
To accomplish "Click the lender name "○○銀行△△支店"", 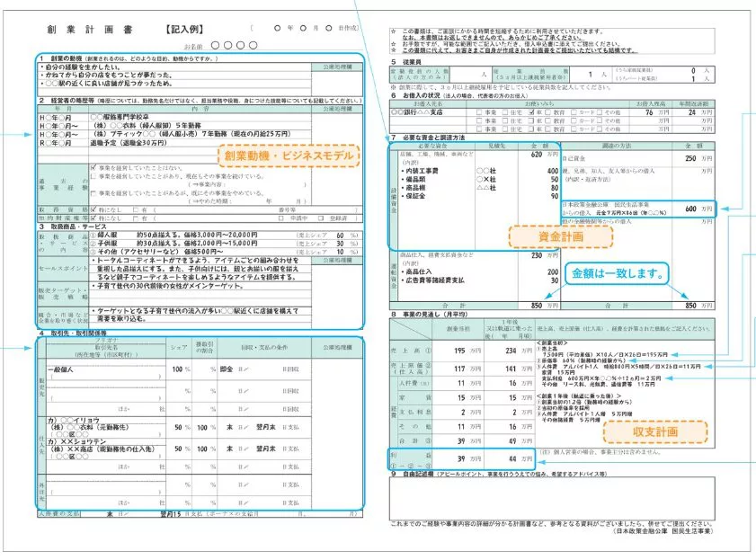I will click(x=416, y=112).
